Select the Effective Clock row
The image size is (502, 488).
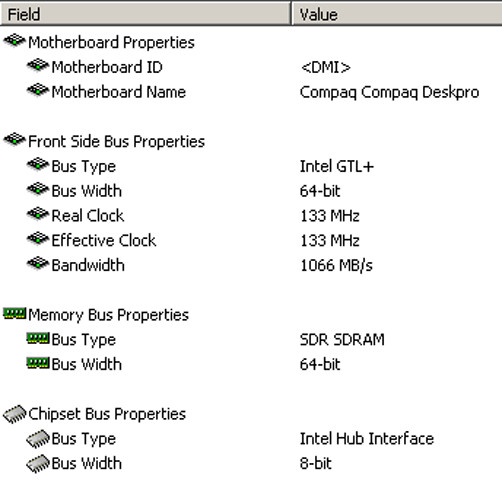[251, 240]
